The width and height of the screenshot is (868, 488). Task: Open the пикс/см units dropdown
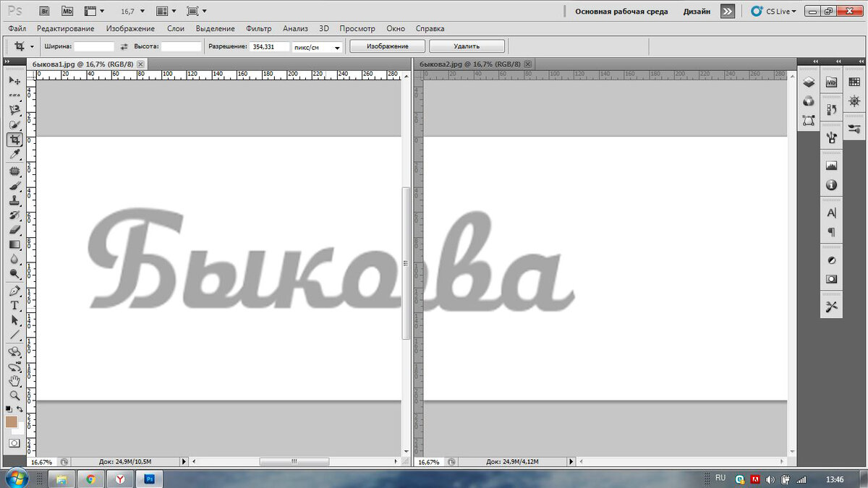pos(316,46)
